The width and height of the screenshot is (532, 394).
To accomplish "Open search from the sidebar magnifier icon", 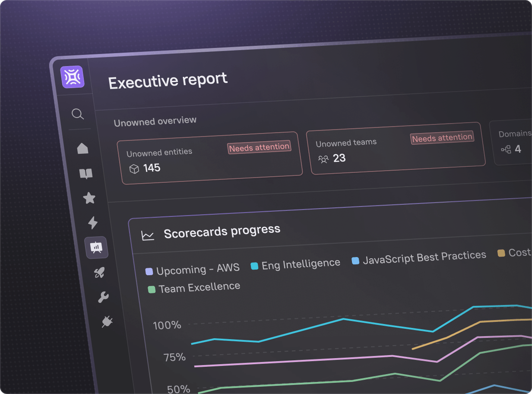I will 77,114.
